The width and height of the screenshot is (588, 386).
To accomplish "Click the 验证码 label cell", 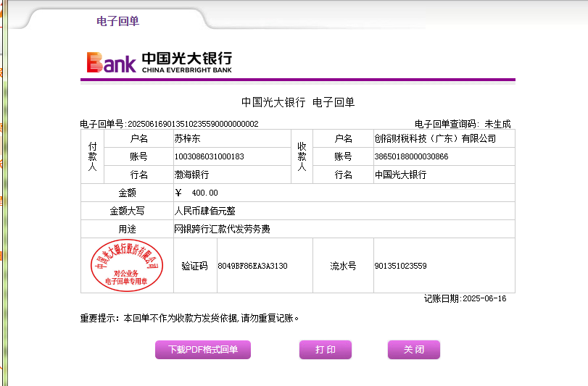I will (x=195, y=266).
